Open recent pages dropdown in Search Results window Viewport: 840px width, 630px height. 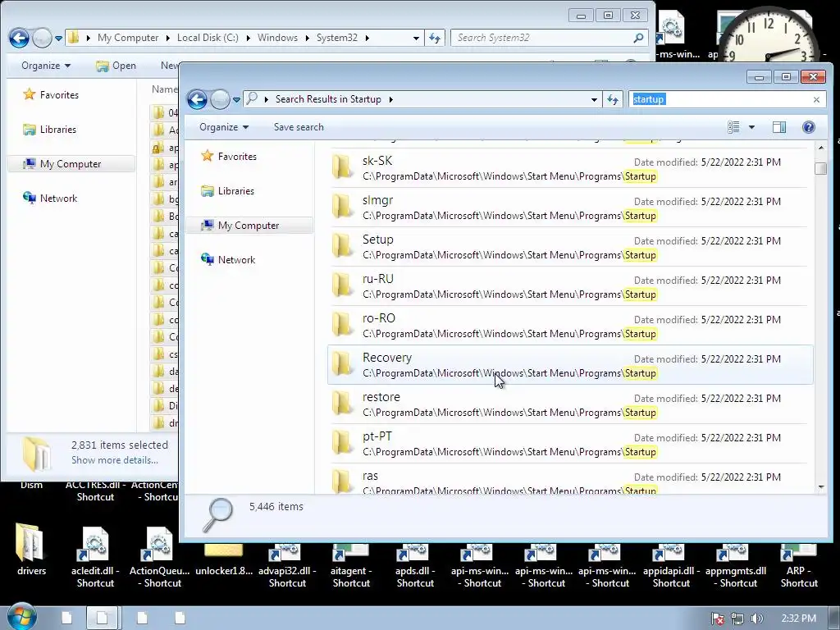[236, 99]
